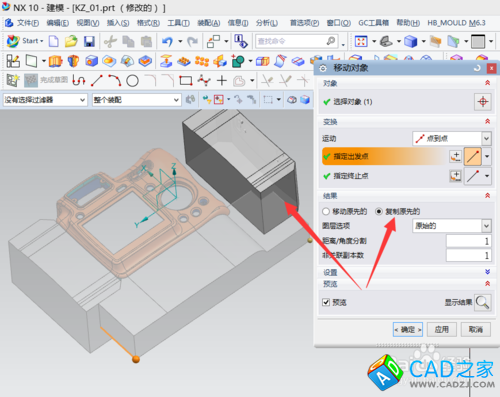Click the 应用 button
Viewport: 500px width, 397px height.
pyautogui.click(x=442, y=329)
